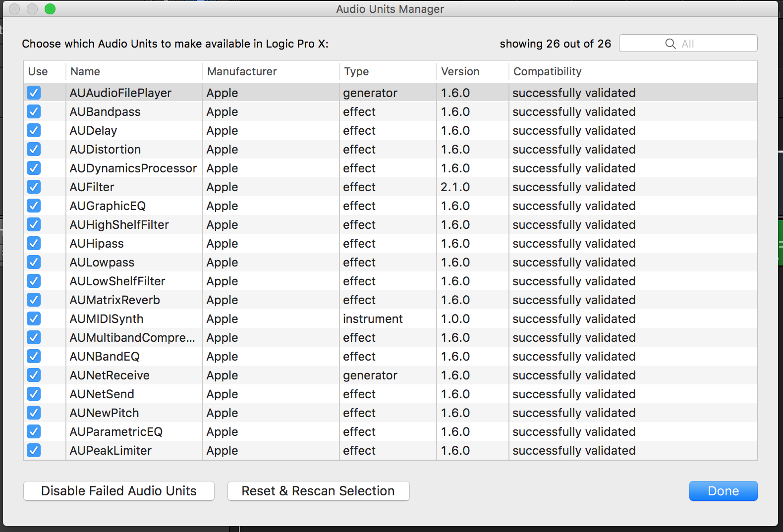Uncheck the AUGraphicEQ checkbox

[34, 206]
